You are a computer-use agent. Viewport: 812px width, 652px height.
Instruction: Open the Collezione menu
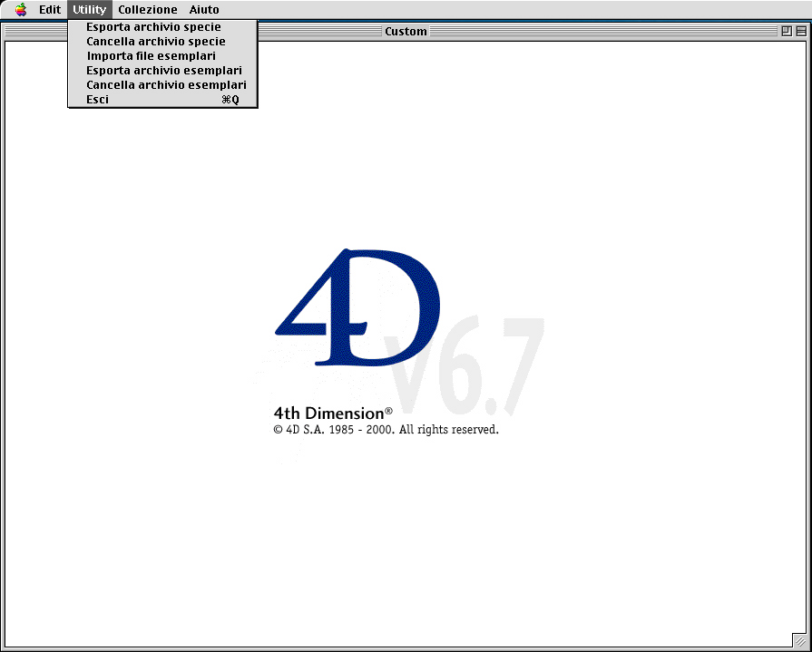[x=148, y=9]
